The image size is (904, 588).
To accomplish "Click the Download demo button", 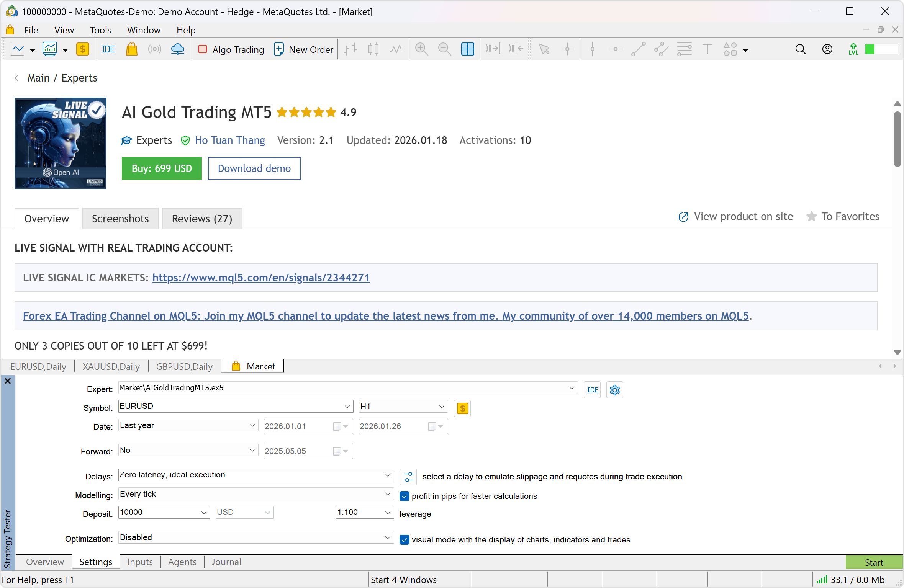I will click(254, 168).
